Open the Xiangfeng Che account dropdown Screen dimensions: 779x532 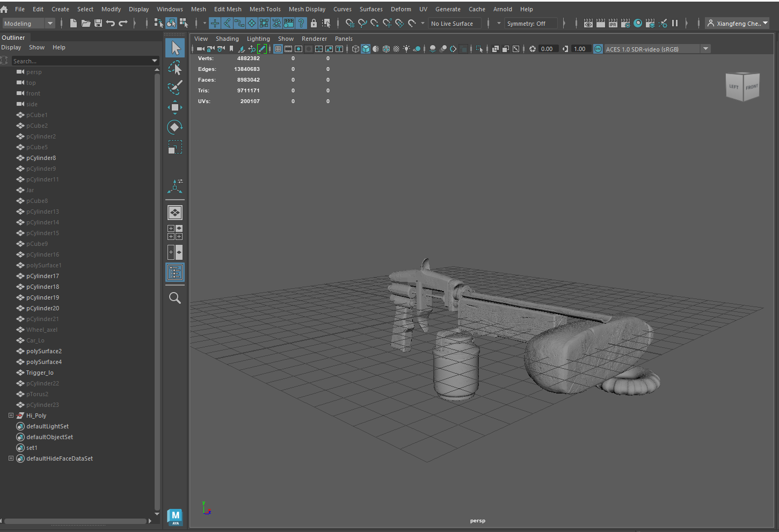click(x=738, y=23)
